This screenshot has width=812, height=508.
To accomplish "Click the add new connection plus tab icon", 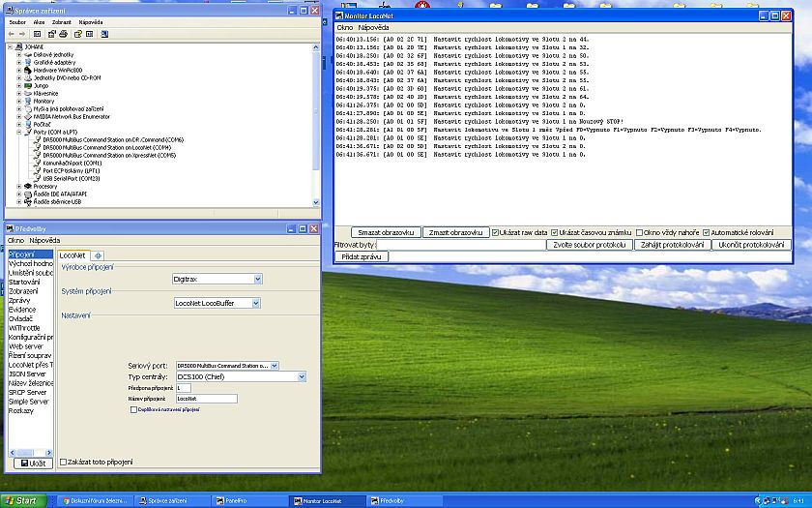I will [x=98, y=255].
